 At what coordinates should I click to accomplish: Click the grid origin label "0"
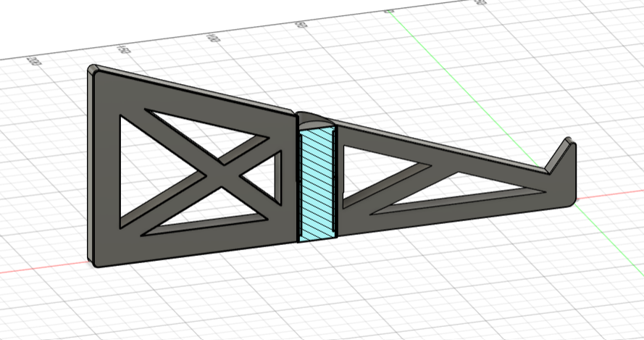[x=389, y=12]
